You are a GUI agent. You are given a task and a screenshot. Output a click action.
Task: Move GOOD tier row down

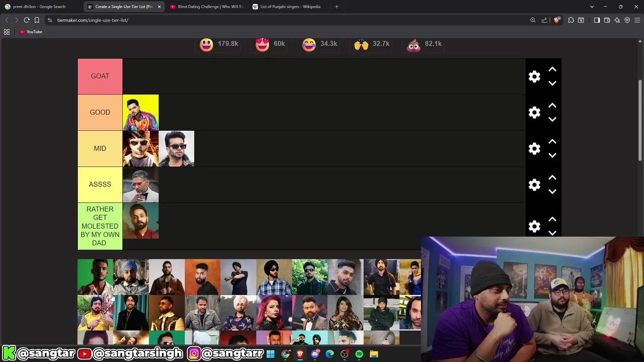tap(552, 119)
